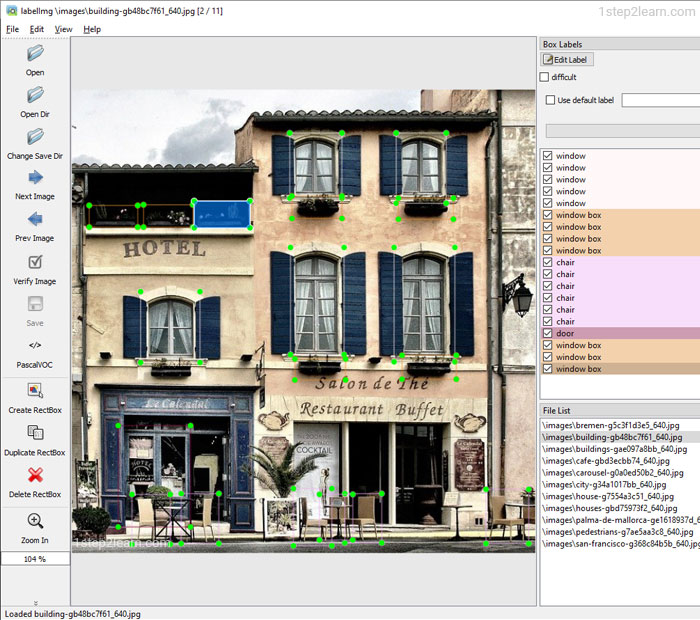This screenshot has width=700, height=620.
Task: Click the default label text field
Action: coord(660,100)
